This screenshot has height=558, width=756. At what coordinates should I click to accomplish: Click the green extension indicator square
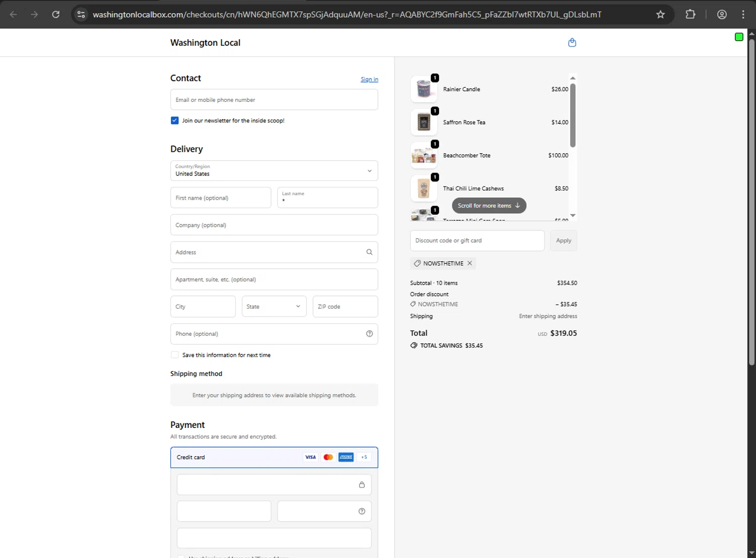coord(739,37)
